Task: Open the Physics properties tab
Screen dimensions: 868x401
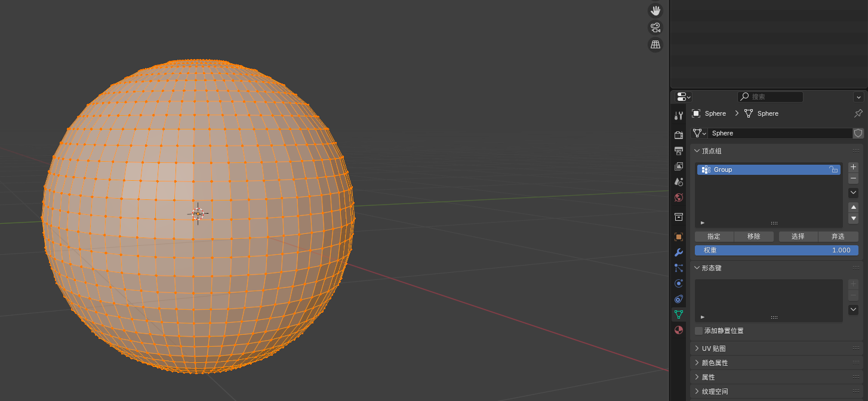Action: 679,283
